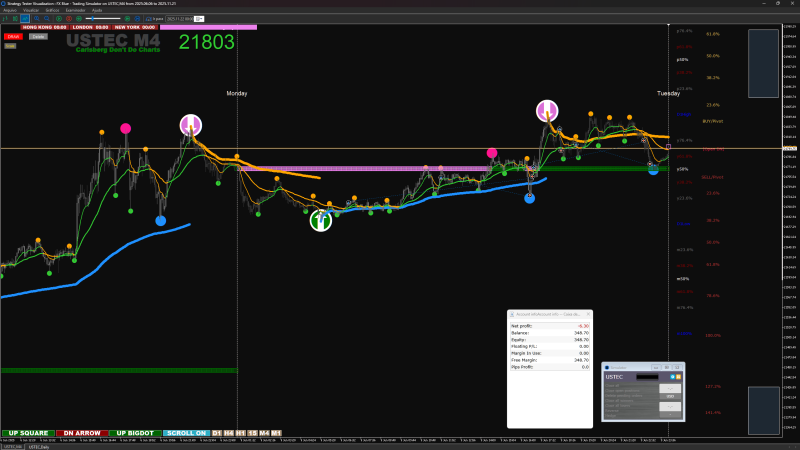Switch to the M1 timeframe
Image resolution: width=800 pixels, height=450 pixels.
[x=276, y=433]
